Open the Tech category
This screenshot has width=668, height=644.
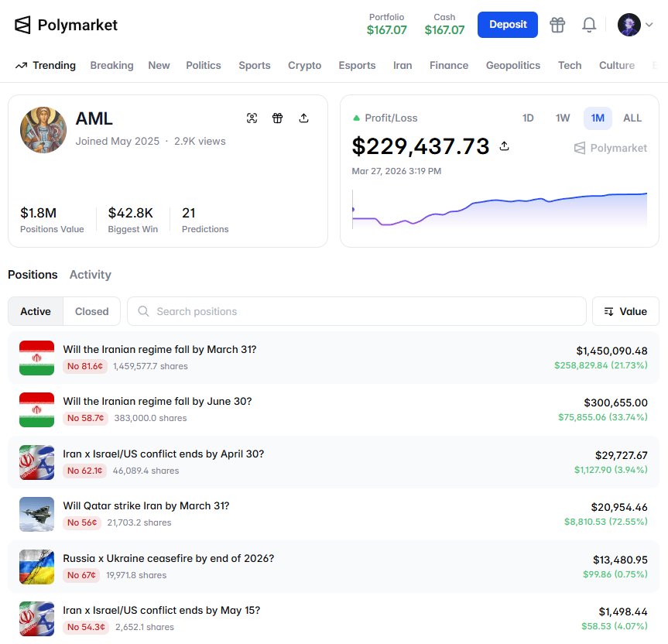[570, 65]
